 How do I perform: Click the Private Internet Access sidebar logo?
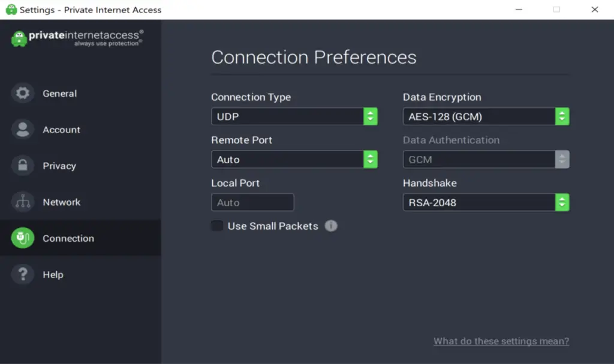pos(77,38)
